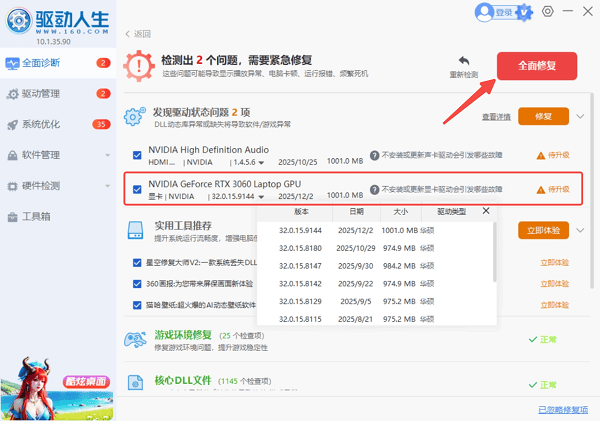Click the 重新检测 re-detect arrow icon
This screenshot has height=421, width=600.
[464, 60]
